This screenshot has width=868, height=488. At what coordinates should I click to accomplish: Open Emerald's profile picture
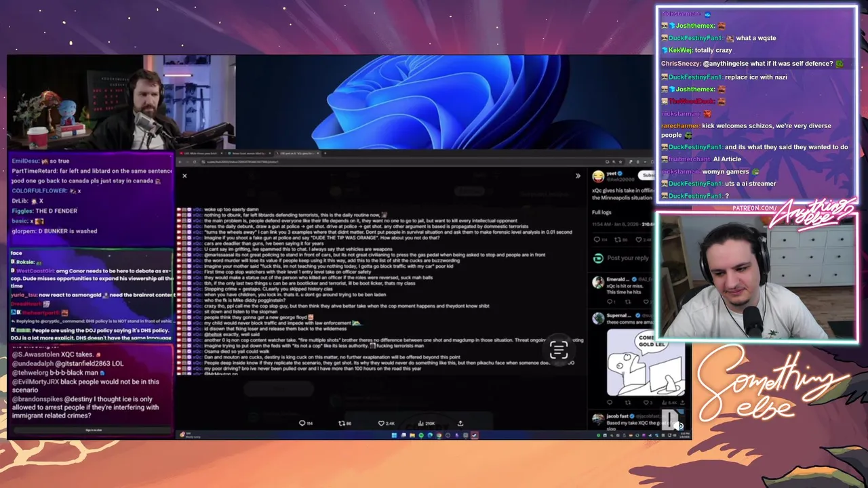click(x=597, y=281)
